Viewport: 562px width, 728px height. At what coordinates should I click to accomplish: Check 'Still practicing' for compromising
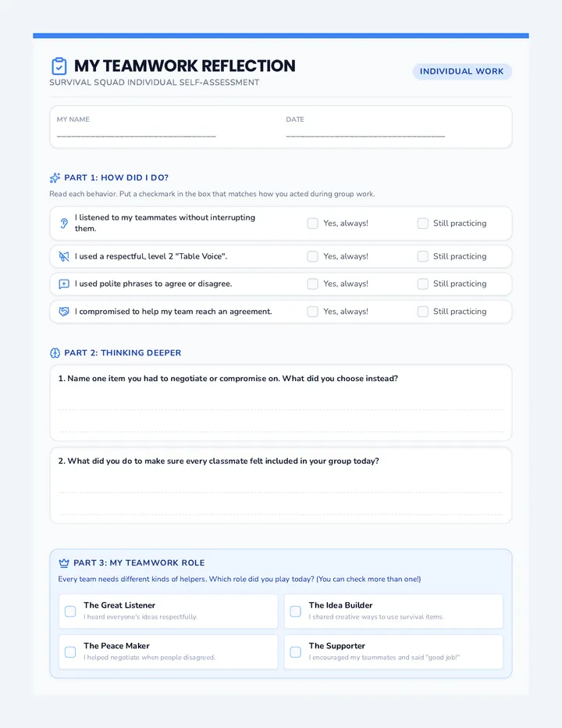423,312
